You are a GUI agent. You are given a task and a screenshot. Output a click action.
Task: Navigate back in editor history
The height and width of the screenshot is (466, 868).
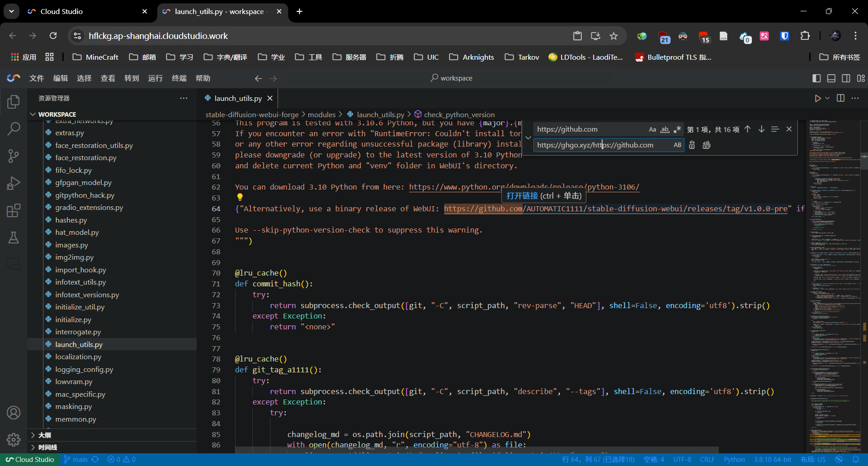258,78
